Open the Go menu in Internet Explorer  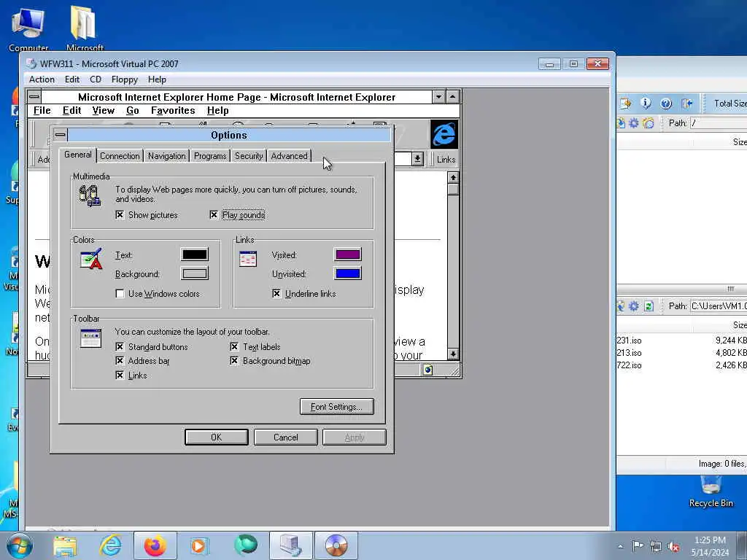click(x=133, y=111)
